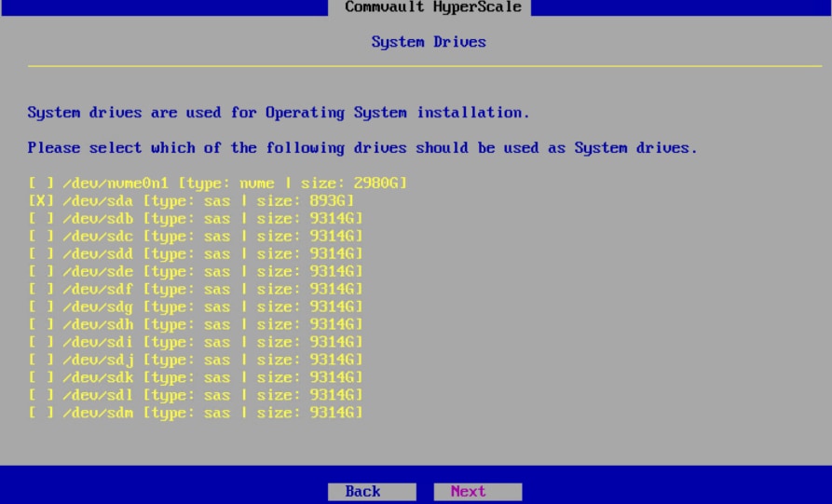The height and width of the screenshot is (504, 832).
Task: Click the 'System Drives' heading
Action: click(429, 42)
